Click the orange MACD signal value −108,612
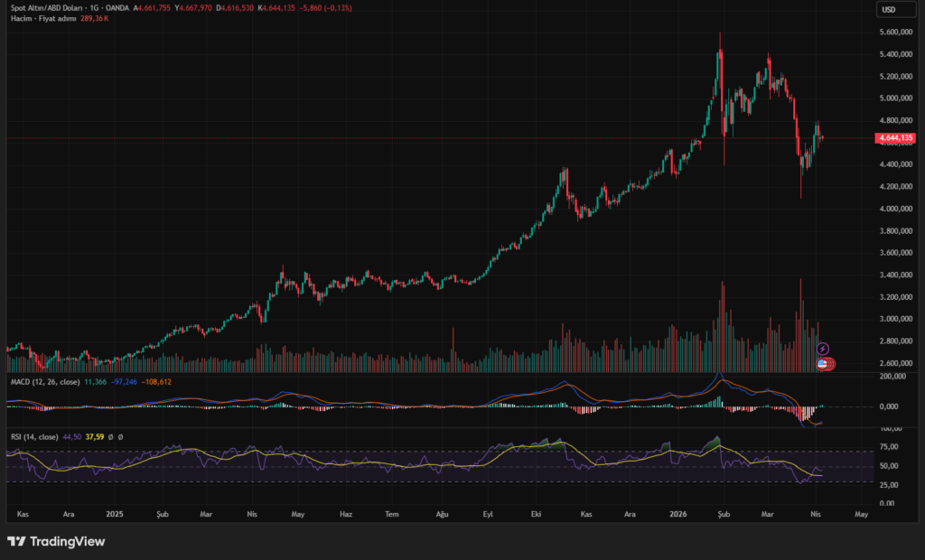Viewport: 925px width, 560px height. pos(154,382)
